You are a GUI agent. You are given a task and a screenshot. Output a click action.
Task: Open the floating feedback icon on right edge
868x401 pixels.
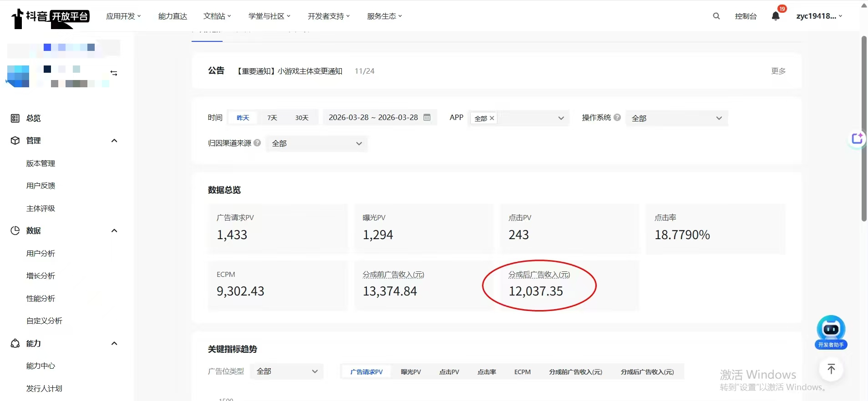coord(857,138)
